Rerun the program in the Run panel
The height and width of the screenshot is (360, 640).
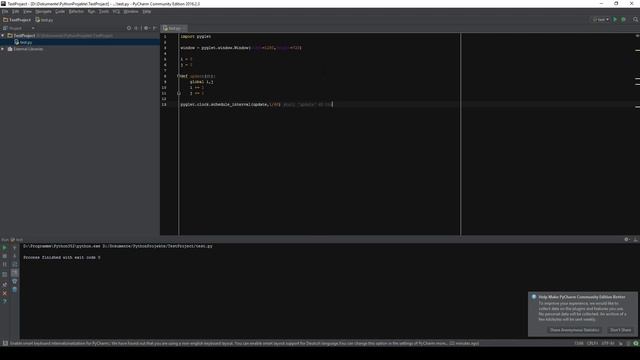point(4,248)
